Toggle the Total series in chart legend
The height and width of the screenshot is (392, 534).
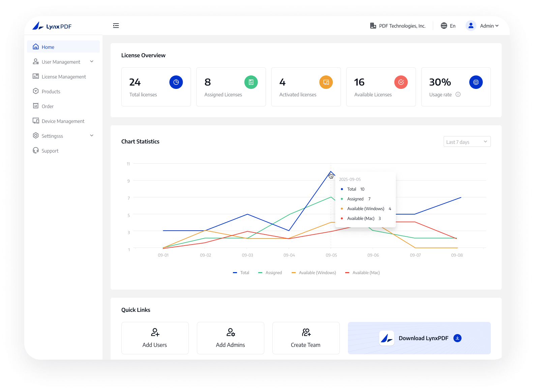241,273
